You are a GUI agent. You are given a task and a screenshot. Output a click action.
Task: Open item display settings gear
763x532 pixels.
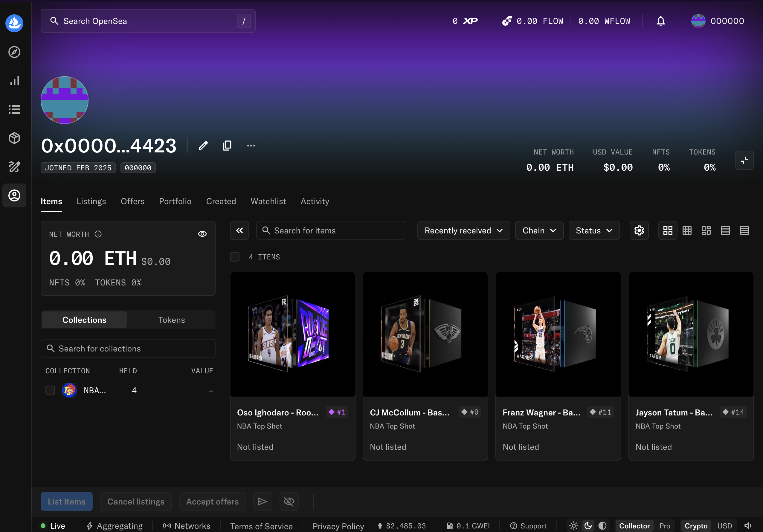[x=639, y=230]
